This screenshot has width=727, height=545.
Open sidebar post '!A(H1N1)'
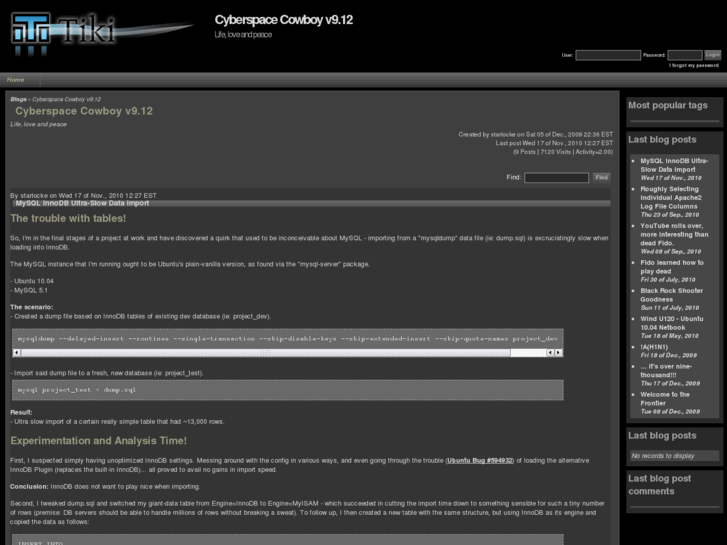[654, 347]
